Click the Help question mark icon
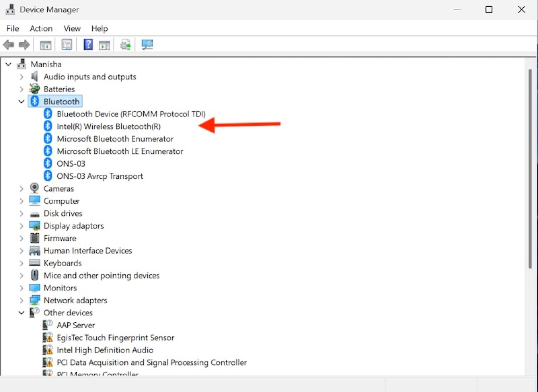The image size is (538, 392). [88, 44]
